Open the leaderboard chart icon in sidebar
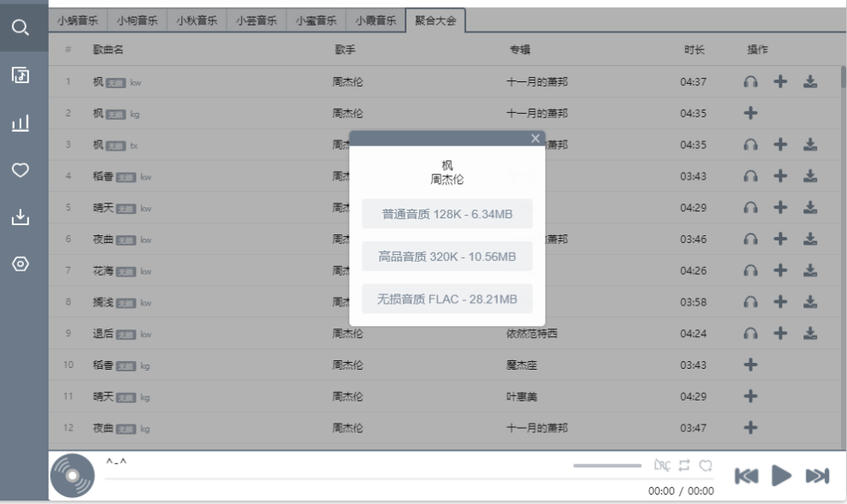Viewport: 847px width, 504px height. (21, 123)
